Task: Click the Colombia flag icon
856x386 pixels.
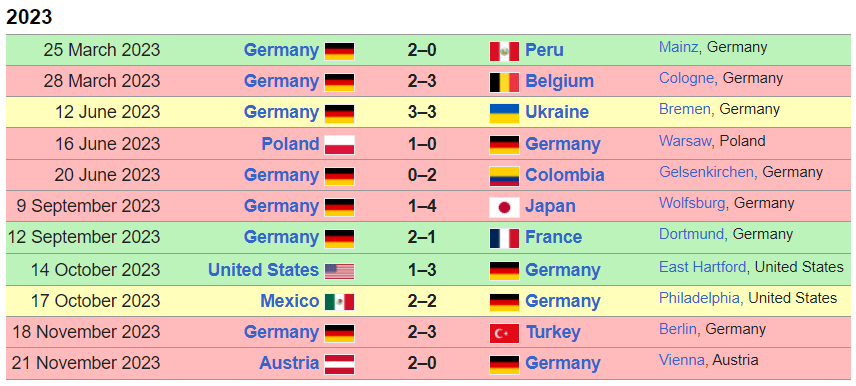Action: [x=504, y=176]
